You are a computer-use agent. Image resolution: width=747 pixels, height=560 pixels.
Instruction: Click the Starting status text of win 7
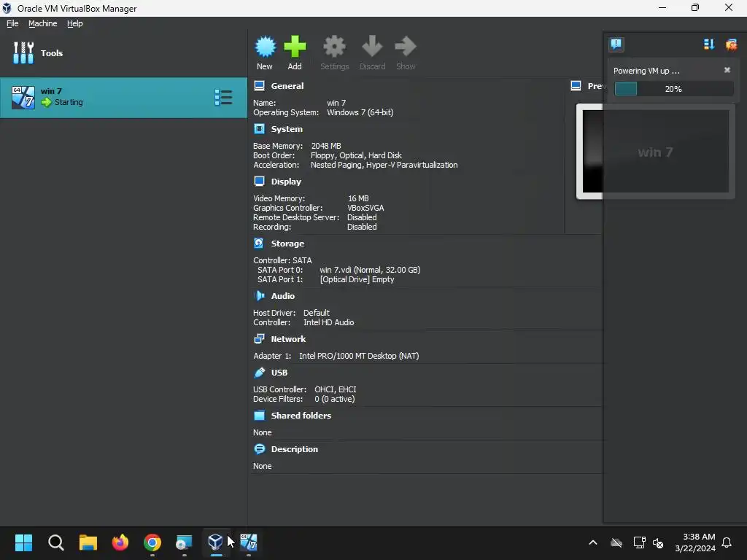(69, 102)
